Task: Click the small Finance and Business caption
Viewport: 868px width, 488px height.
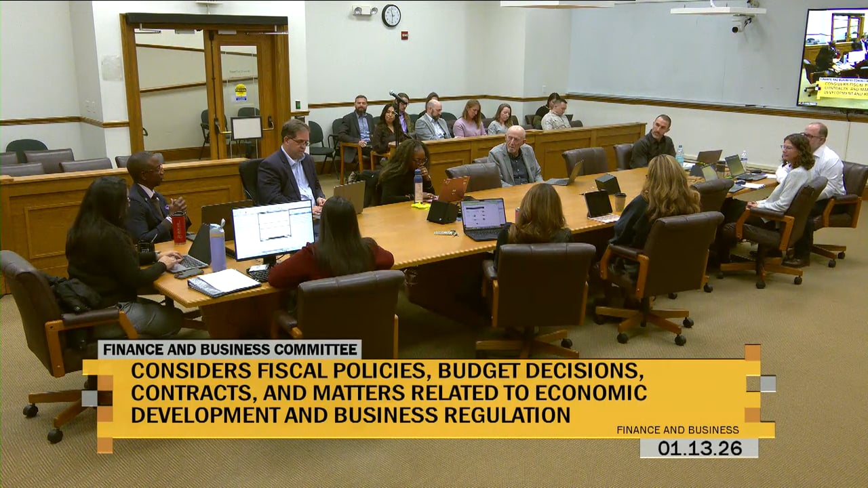Action: click(677, 430)
